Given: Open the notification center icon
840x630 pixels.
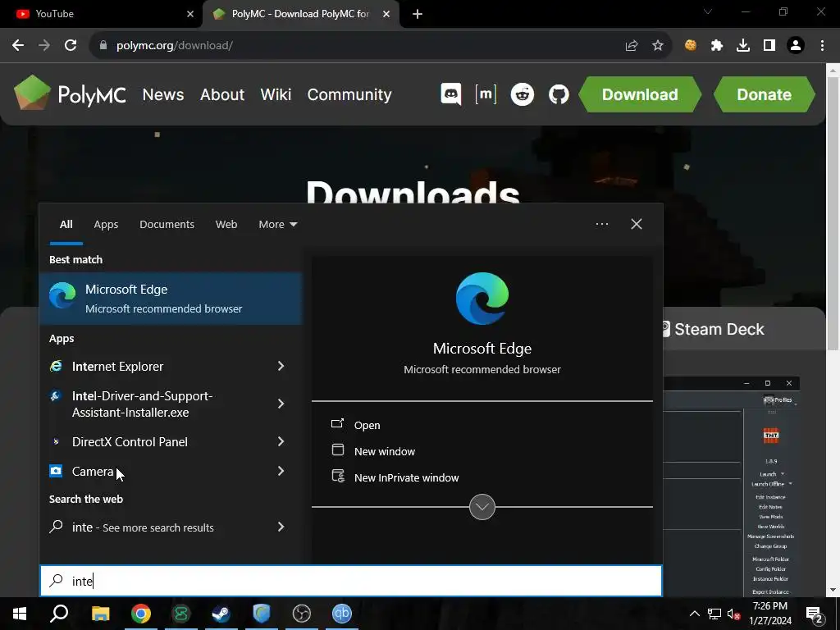Looking at the screenshot, I should click(815, 614).
